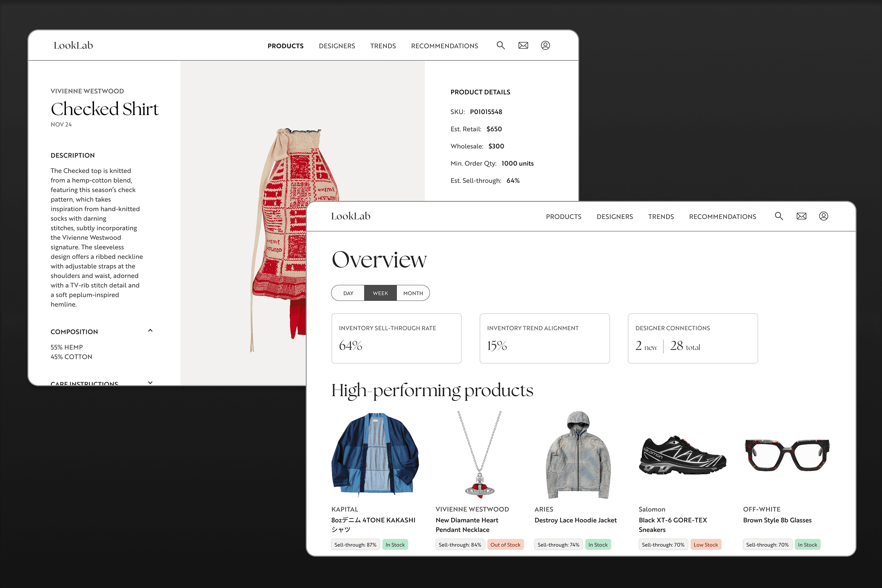This screenshot has height=588, width=882.
Task: Open the Destroy Lace Hoodie Jacket link
Action: click(575, 520)
